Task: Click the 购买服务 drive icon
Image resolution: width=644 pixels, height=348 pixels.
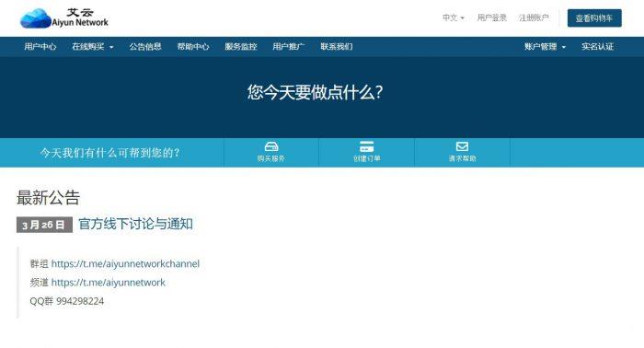Action: pyautogui.click(x=271, y=146)
